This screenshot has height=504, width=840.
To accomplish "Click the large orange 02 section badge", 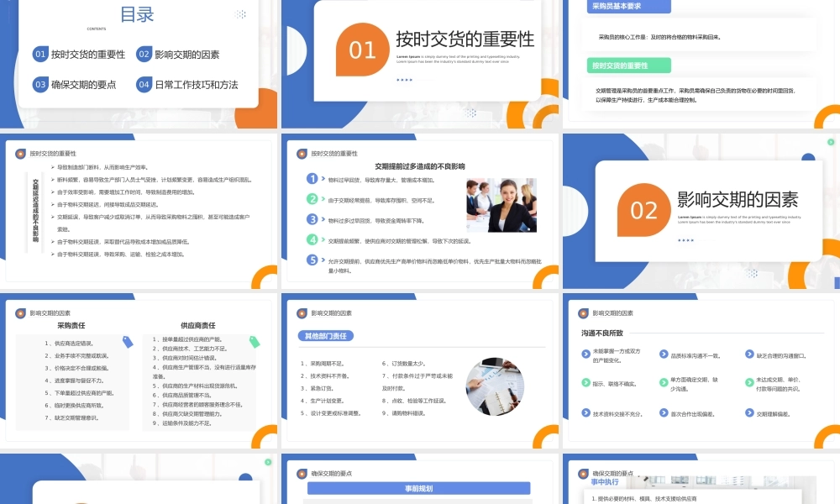I will (644, 210).
